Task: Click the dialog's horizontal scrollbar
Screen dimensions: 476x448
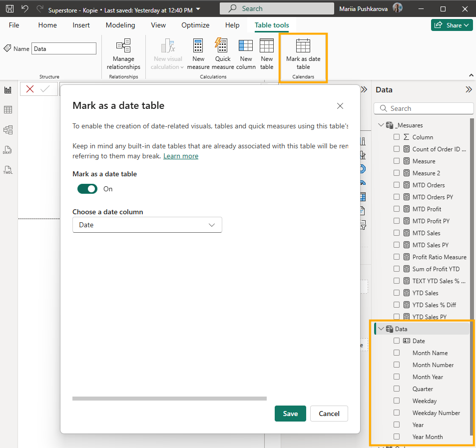Action: click(169, 399)
